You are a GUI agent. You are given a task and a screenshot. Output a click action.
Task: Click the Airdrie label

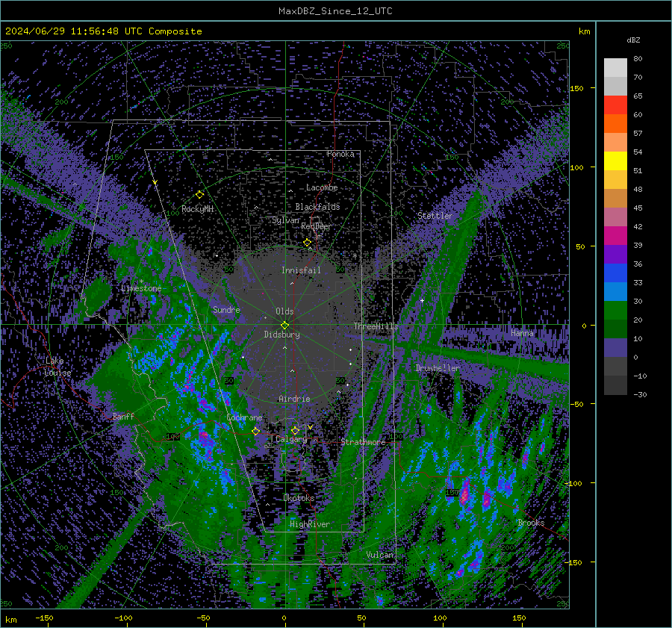tap(294, 399)
